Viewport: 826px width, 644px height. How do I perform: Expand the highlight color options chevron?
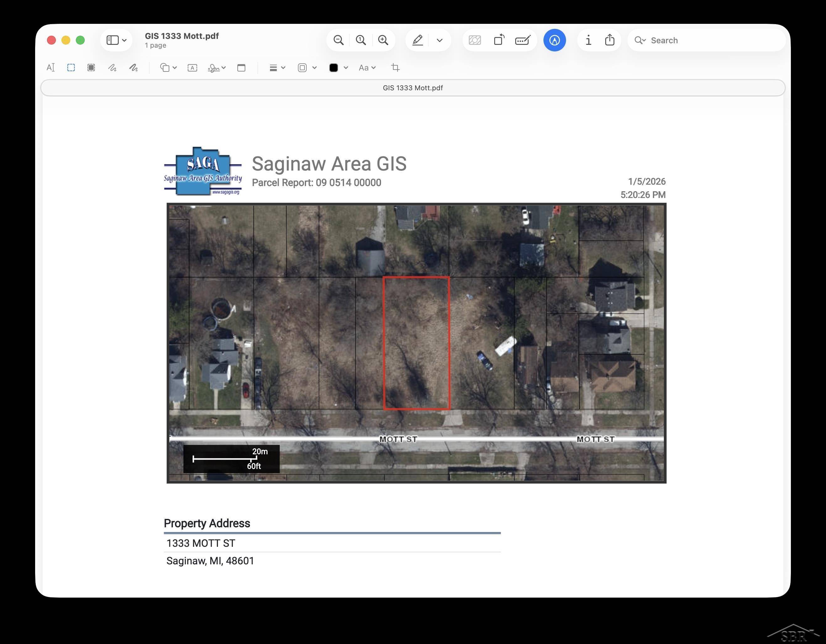[439, 40]
